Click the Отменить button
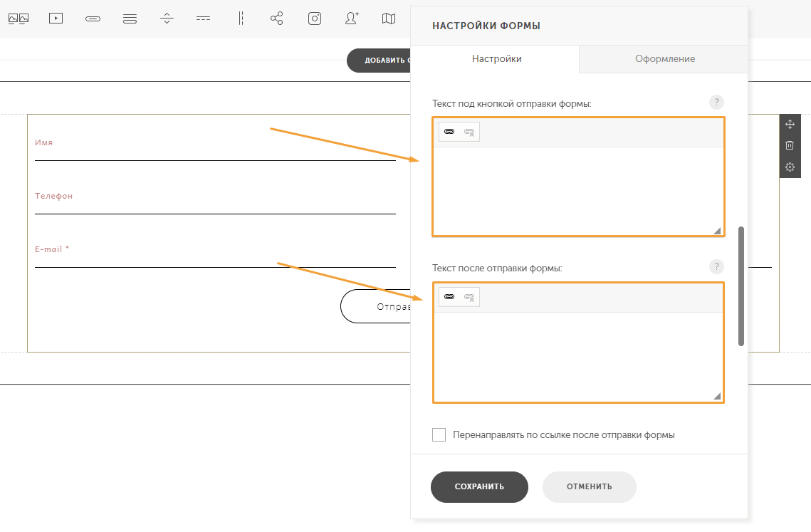Screen dimensions: 811x532 589,487
